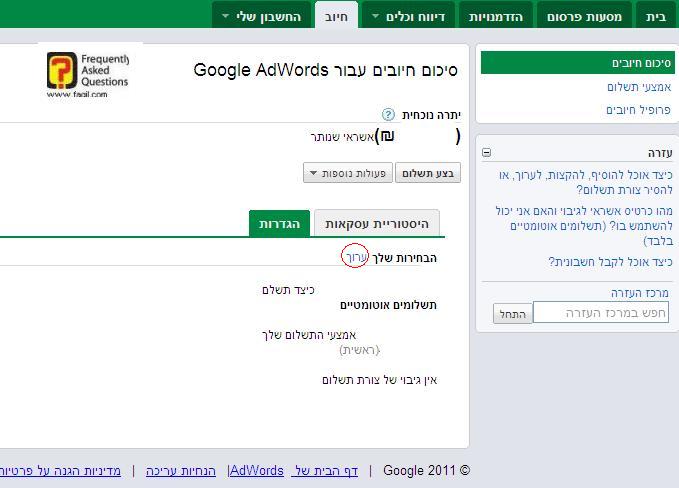Collapse the עזרה help panel
The height and width of the screenshot is (488, 679).
[x=487, y=153]
